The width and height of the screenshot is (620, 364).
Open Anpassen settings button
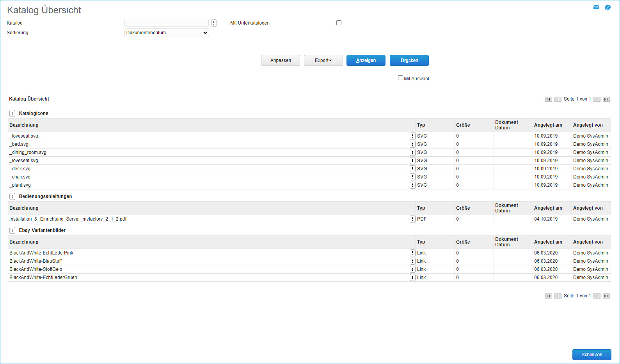pyautogui.click(x=281, y=60)
